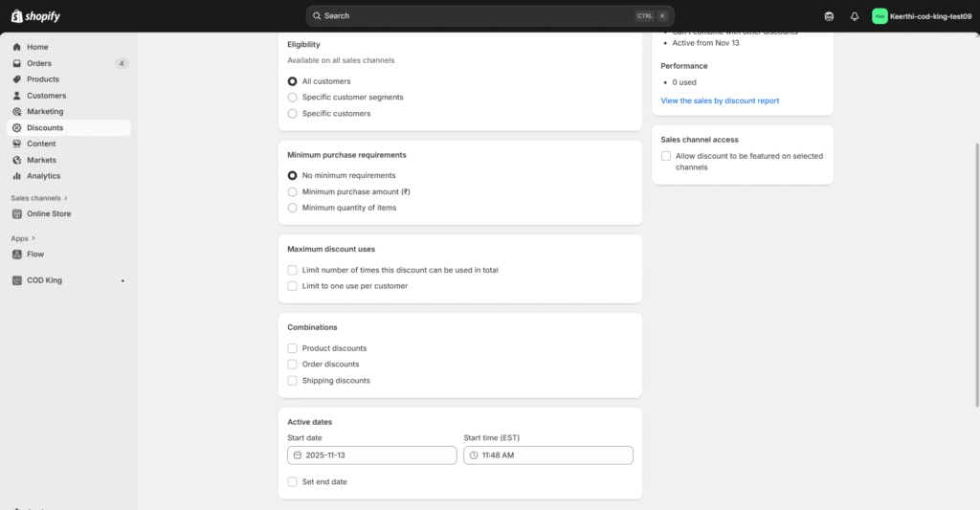
Task: Choose Minimum purchase amount radio option
Action: [x=293, y=191]
